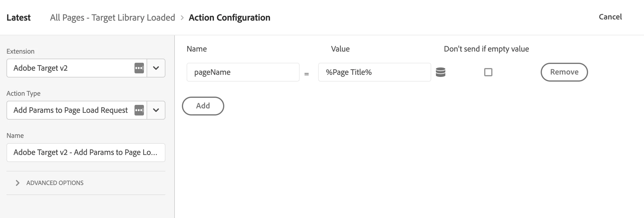The image size is (644, 218).
Task: Click the Don't send if empty value column header
Action: pos(486,49)
